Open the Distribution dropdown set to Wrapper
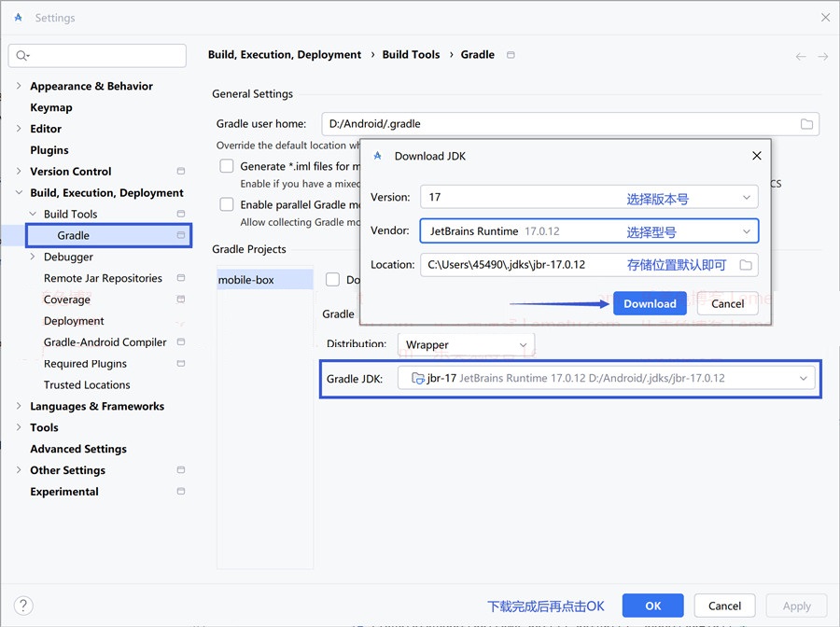This screenshot has height=627, width=840. pyautogui.click(x=523, y=343)
